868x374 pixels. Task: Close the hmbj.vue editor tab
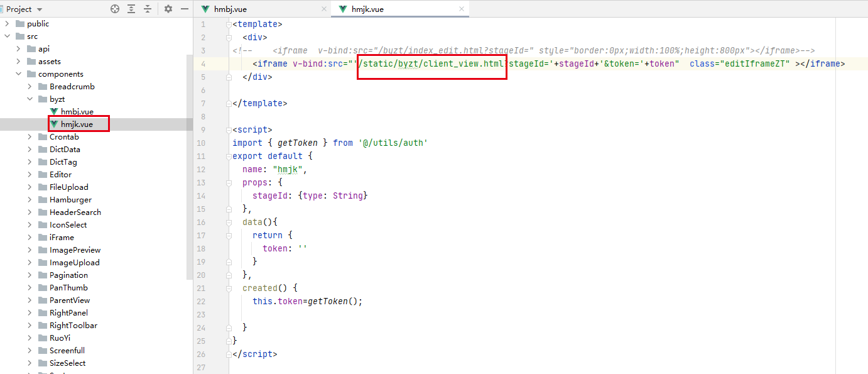click(x=324, y=9)
